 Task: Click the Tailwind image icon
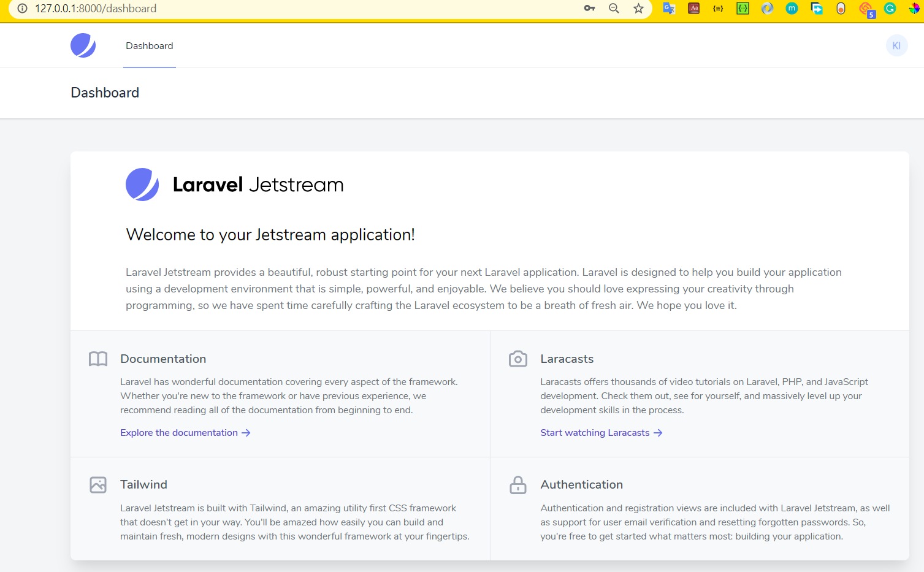point(98,485)
